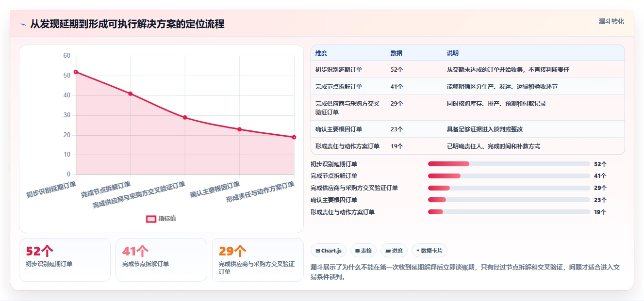Screen dimensions: 644x301
Task: Select table cell 完成供应商与采购方交叉验证订单
Action: [347, 108]
